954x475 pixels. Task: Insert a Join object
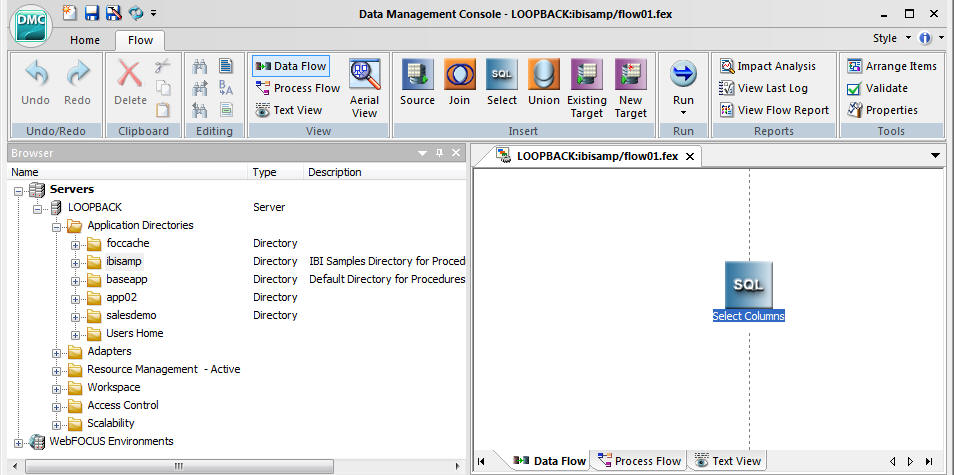pos(459,83)
